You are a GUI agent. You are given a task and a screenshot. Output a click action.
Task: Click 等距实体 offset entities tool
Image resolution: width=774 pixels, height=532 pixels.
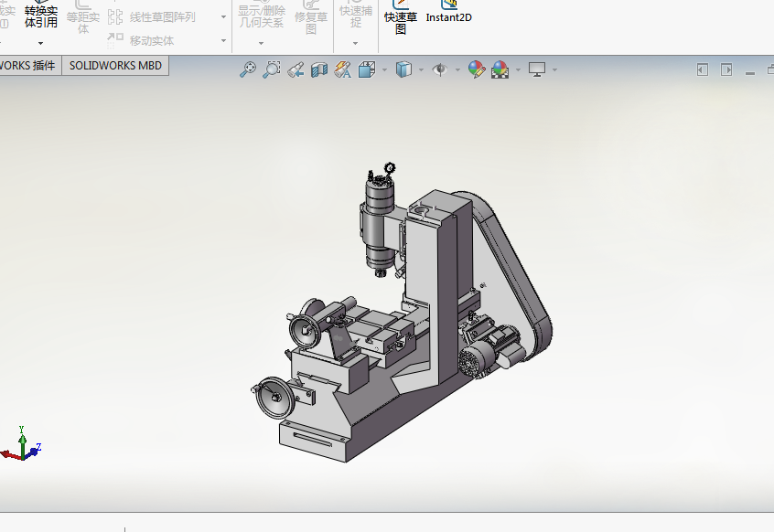(x=83, y=17)
